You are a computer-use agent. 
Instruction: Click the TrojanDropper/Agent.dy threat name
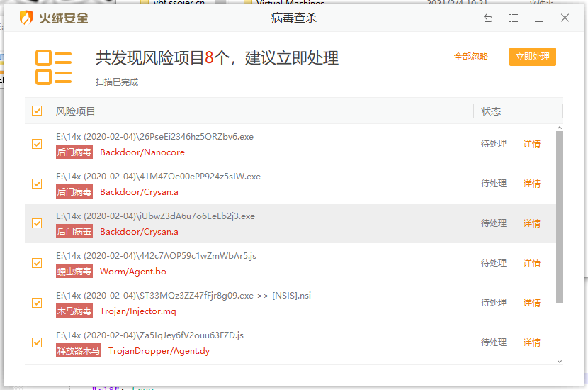[x=159, y=351]
